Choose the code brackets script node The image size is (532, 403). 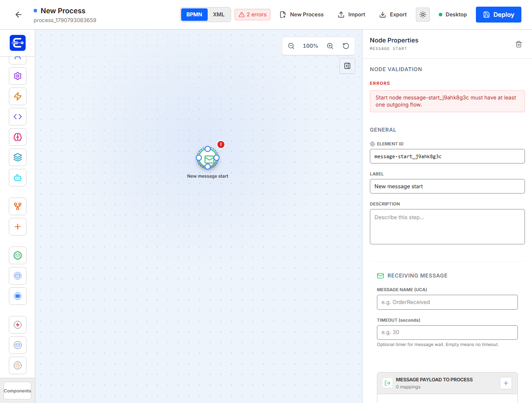[18, 117]
